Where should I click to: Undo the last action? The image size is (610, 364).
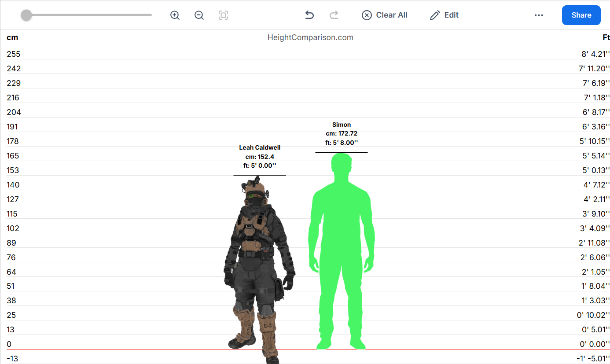tap(309, 15)
